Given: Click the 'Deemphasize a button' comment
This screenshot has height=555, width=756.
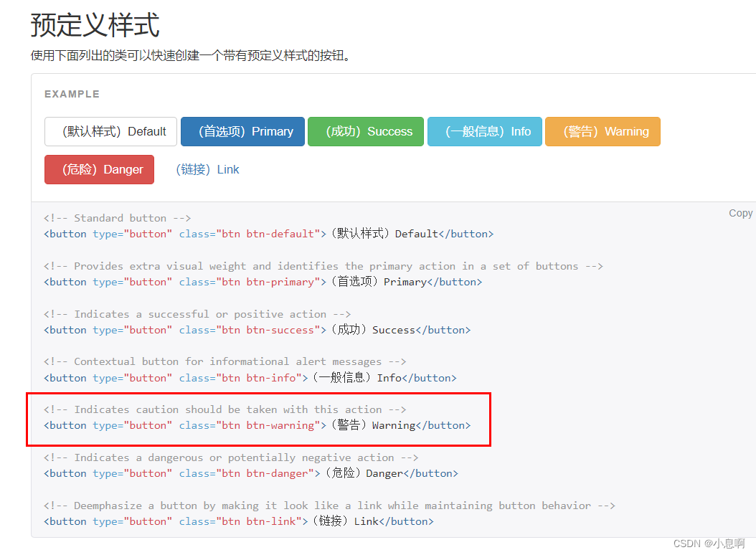Looking at the screenshot, I should click(329, 506).
